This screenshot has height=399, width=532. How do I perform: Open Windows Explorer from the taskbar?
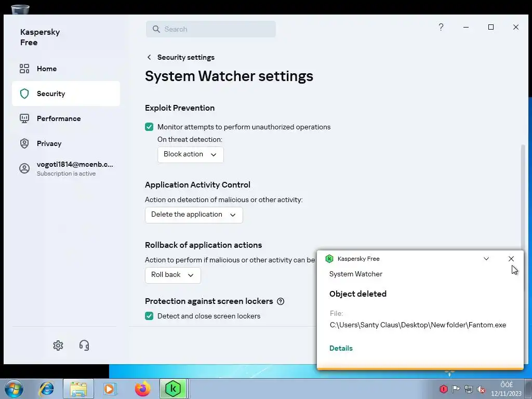(x=78, y=389)
